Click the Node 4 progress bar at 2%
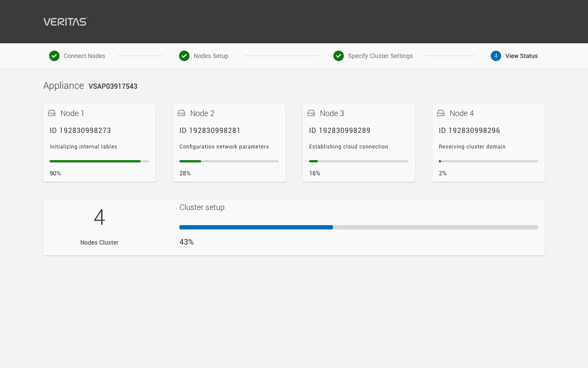 489,161
